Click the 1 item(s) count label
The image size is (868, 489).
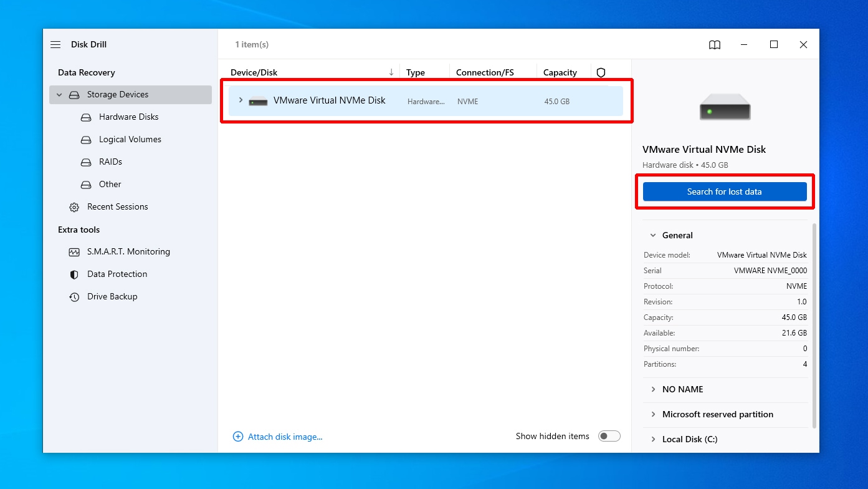(x=252, y=44)
